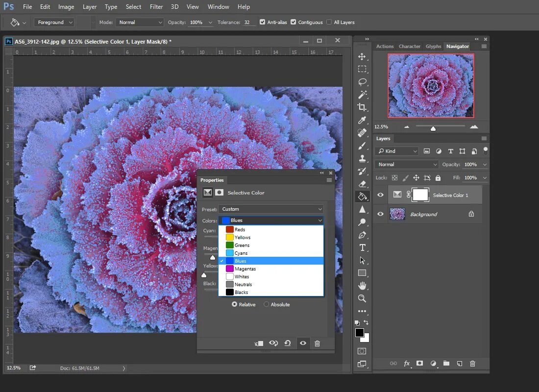539x392 pixels.
Task: Select the Path Selection tool
Action: [x=362, y=260]
